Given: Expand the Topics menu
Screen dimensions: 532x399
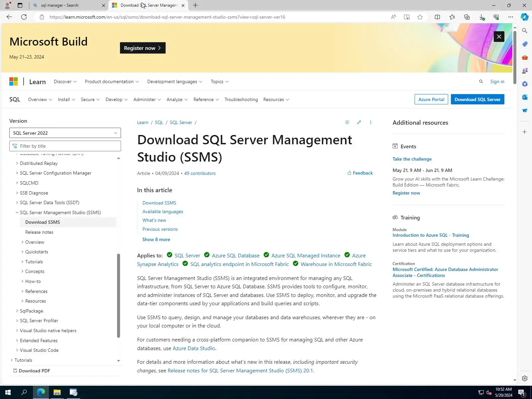Looking at the screenshot, I should tap(219, 81).
